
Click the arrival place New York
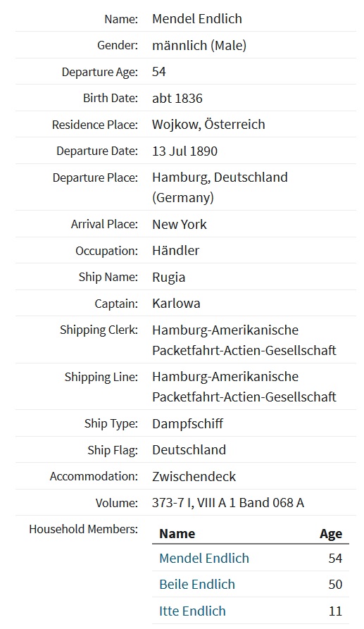point(180,224)
